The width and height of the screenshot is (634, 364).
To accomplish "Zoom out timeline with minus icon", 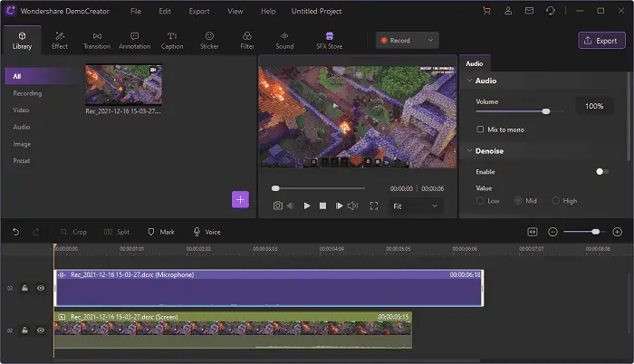I will pos(552,232).
